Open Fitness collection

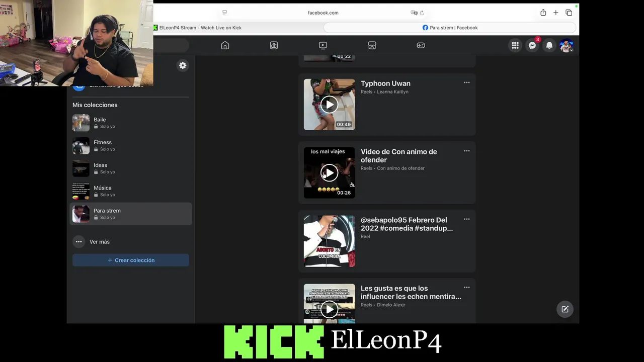click(x=131, y=145)
